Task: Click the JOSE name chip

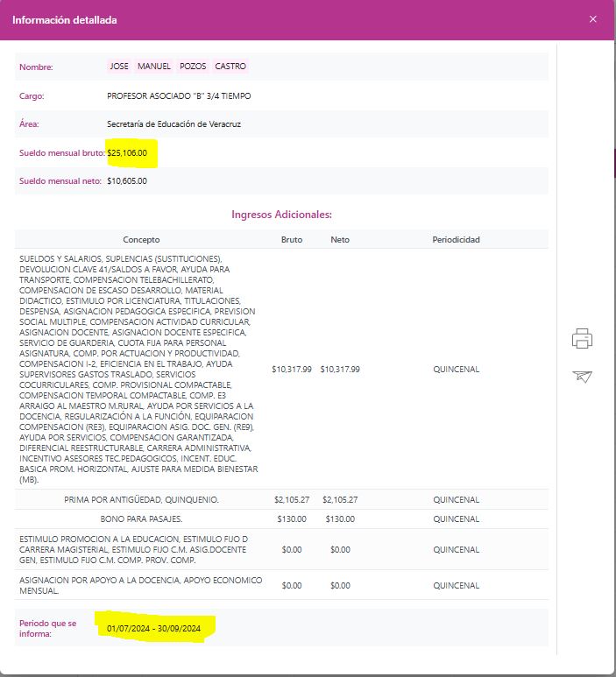Action: (x=119, y=67)
